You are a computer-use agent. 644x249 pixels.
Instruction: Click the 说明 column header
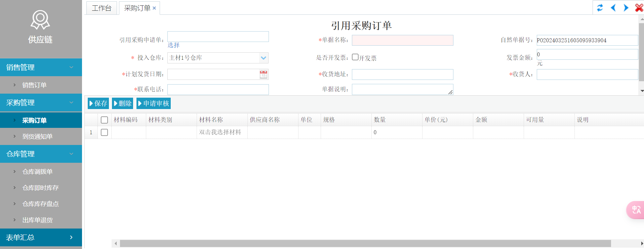[x=609, y=120]
